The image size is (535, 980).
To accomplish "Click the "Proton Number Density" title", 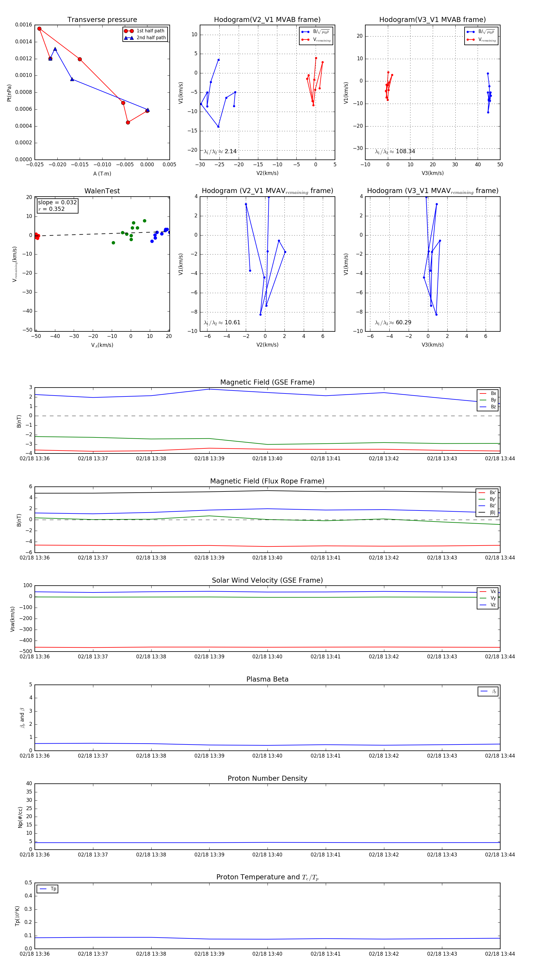I will pos(267,778).
